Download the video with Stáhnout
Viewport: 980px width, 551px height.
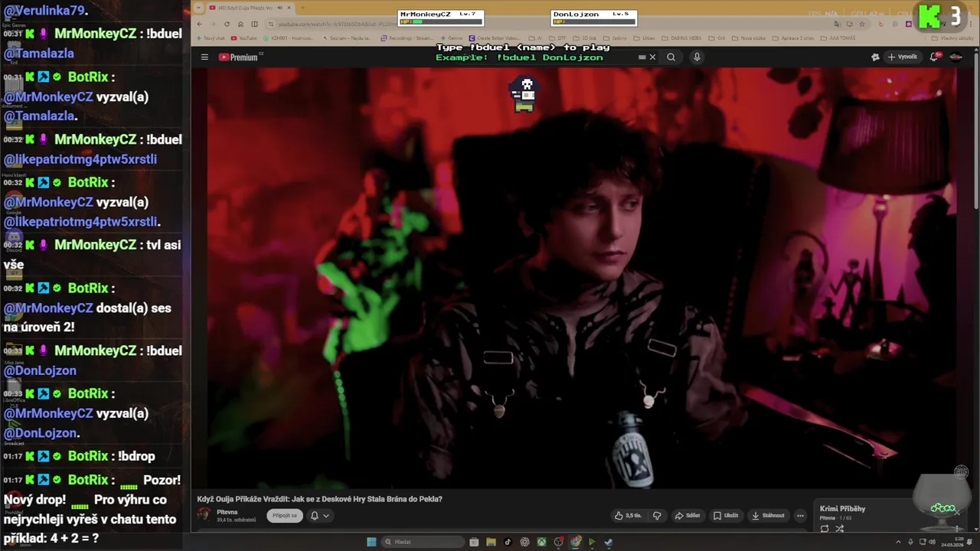tap(768, 515)
